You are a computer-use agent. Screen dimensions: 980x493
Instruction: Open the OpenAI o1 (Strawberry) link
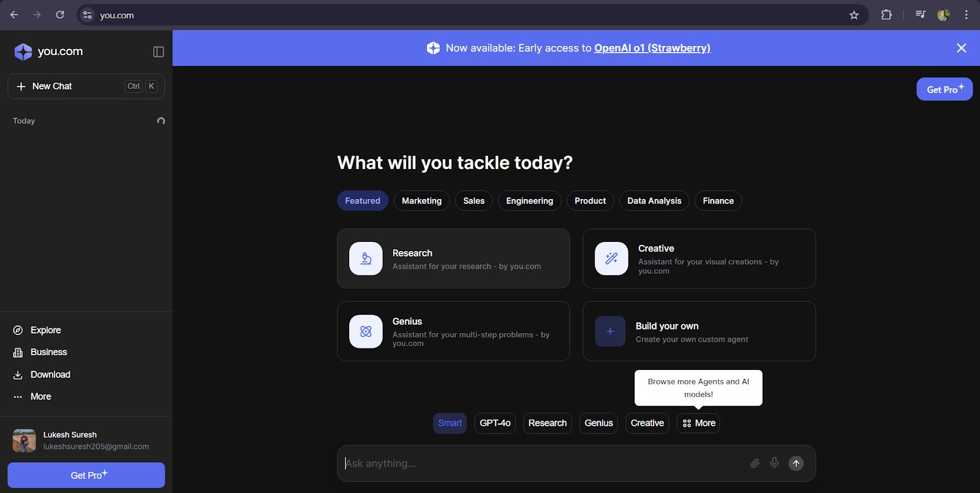pyautogui.click(x=652, y=48)
